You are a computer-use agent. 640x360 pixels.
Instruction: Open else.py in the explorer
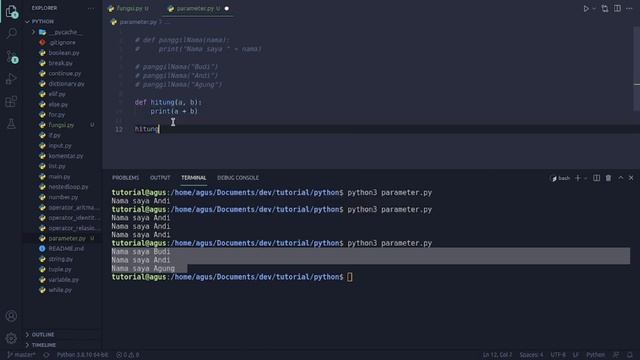point(58,104)
